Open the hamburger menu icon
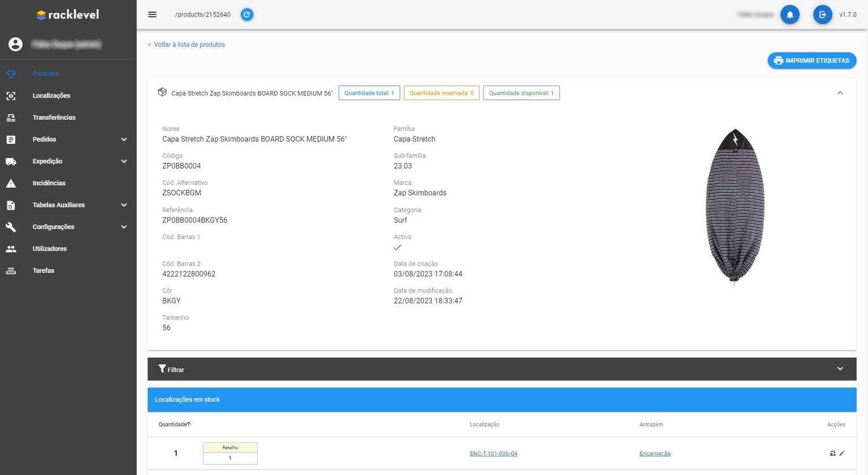Image resolution: width=868 pixels, height=475 pixels. (152, 15)
